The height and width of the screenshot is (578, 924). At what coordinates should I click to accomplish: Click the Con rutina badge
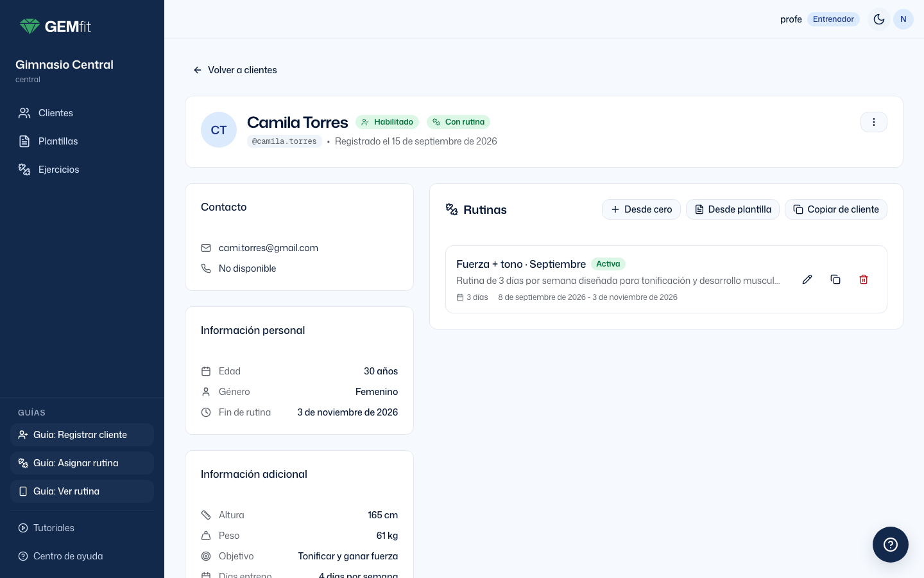pos(458,122)
